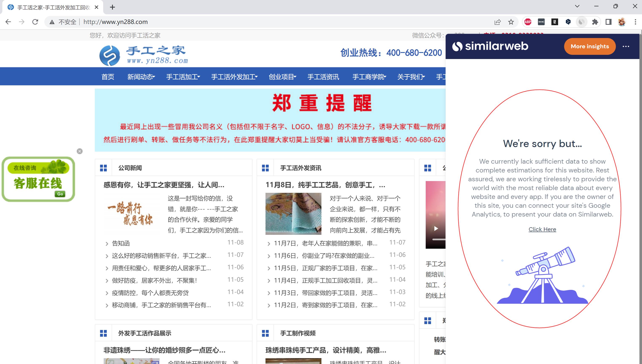Select 手工活资讯 in the navigation bar
Screen dimensions: 642x364
click(x=323, y=77)
